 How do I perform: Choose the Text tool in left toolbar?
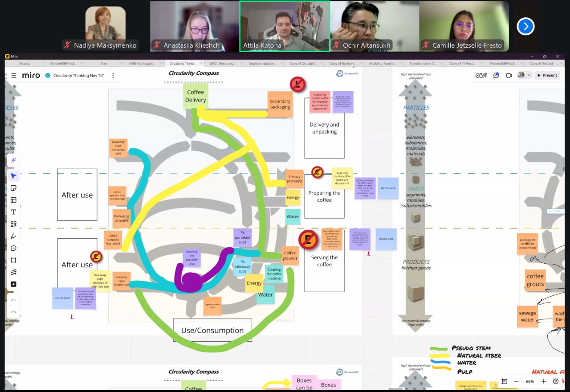pyautogui.click(x=13, y=212)
